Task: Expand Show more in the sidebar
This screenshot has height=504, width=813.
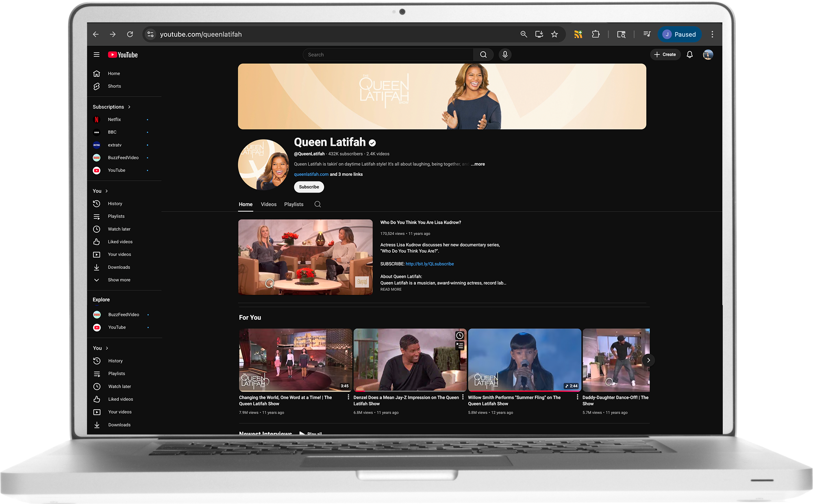Action: [119, 280]
